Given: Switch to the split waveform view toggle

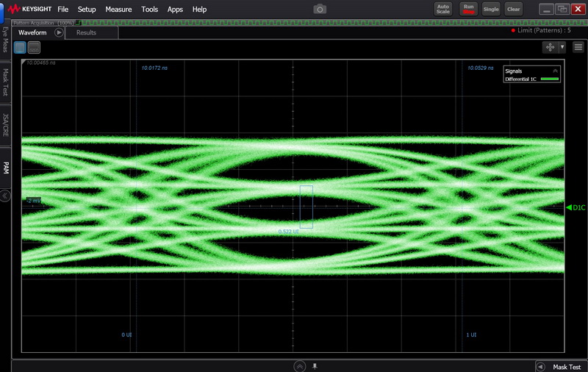Looking at the screenshot, I should tap(34, 48).
